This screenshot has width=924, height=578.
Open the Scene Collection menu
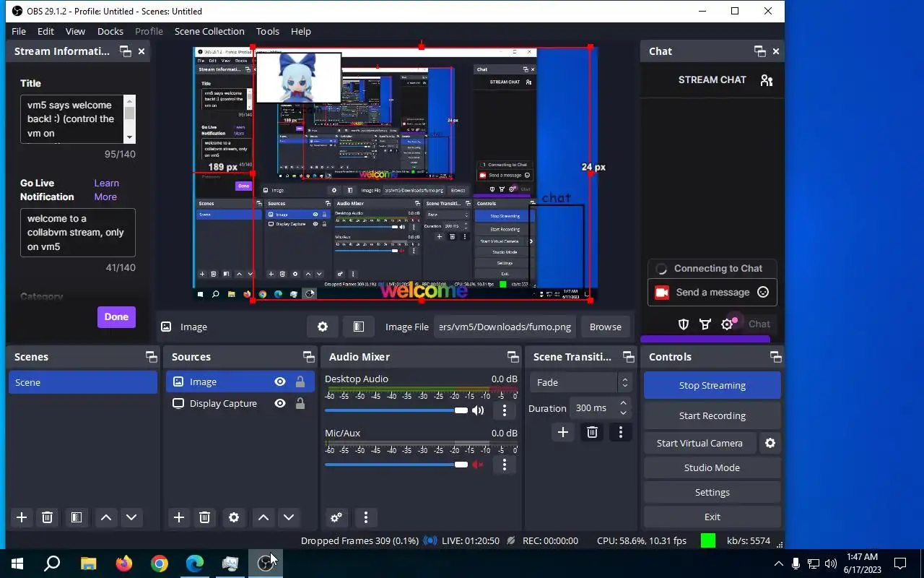coord(209,31)
